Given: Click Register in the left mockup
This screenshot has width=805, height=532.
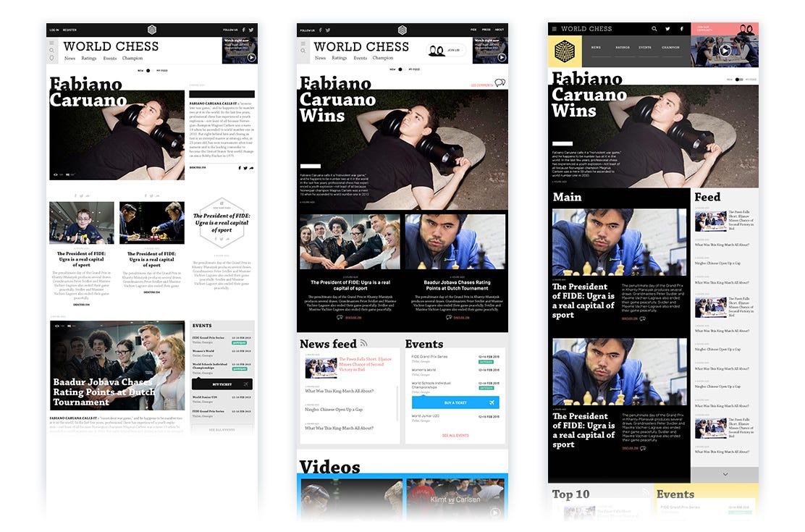Looking at the screenshot, I should coord(69,30).
